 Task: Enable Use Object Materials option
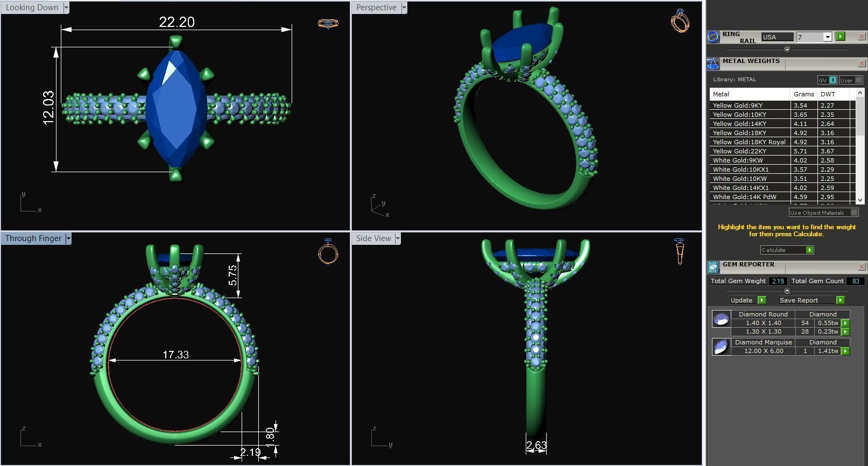(x=824, y=213)
